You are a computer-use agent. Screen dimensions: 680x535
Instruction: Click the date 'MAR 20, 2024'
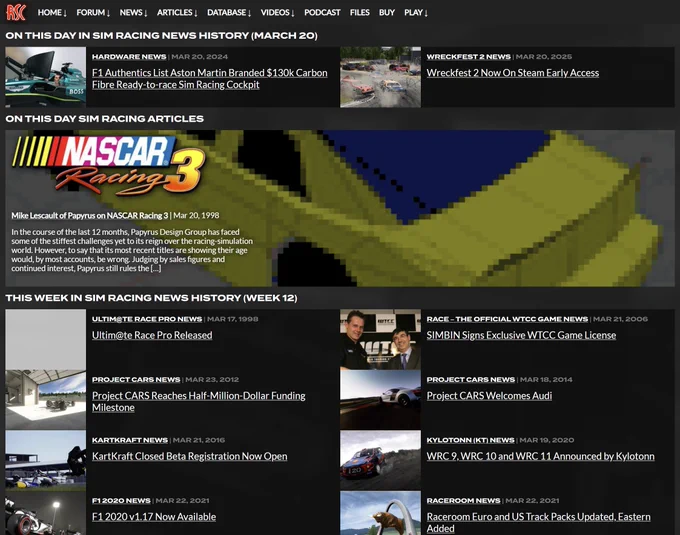pos(199,57)
